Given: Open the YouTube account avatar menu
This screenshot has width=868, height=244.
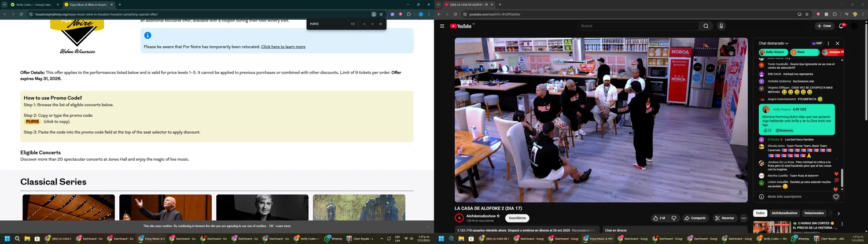Looking at the screenshot, I should click(854, 26).
